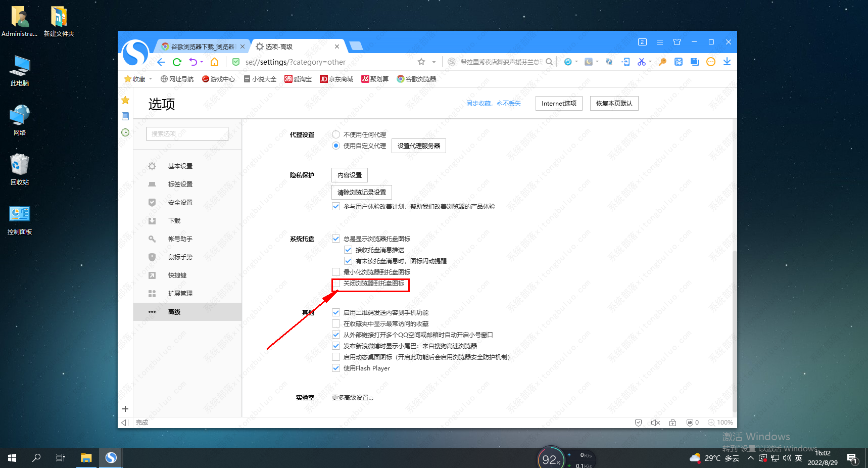
Task: Click the mute speaker icon in status bar
Action: click(x=655, y=423)
